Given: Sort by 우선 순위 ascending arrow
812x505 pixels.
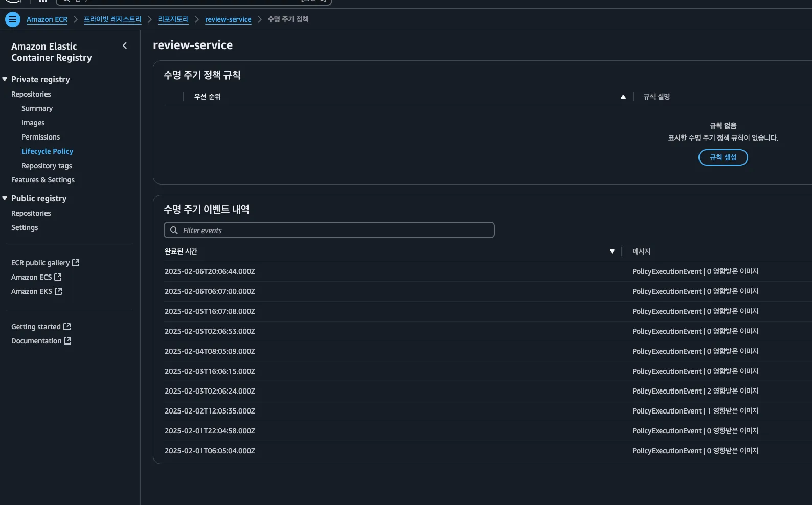Looking at the screenshot, I should pyautogui.click(x=623, y=97).
